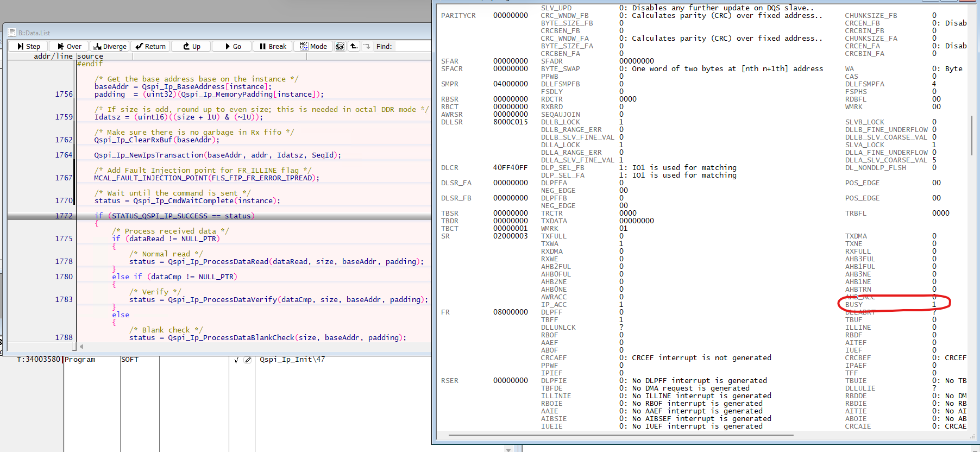
Task: Click the Qspi_Ip_ClearRxBuf(baseAddr) source line
Action: pos(157,140)
